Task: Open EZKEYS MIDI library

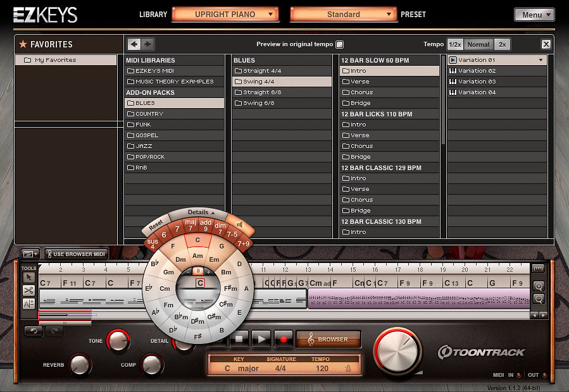Action: [x=174, y=71]
